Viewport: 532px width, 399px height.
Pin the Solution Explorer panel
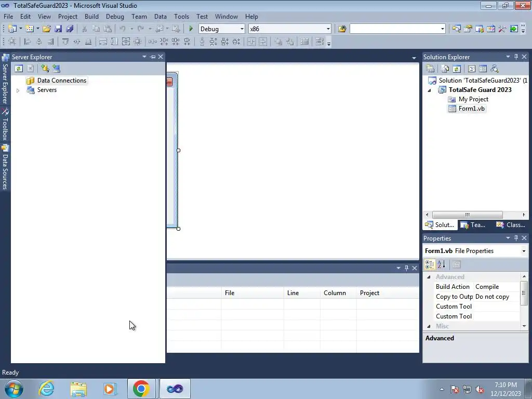(516, 57)
